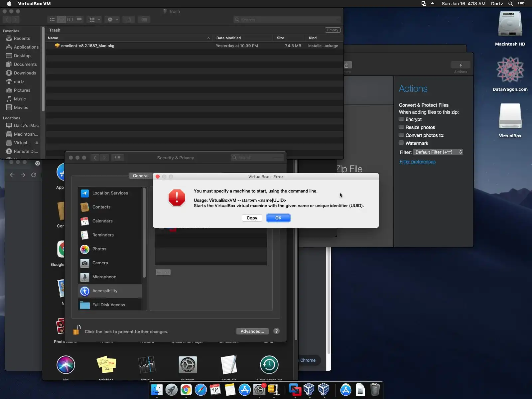Open the Dartz user menu in the menu bar
Viewport: 532px width, 399px height.
(x=497, y=4)
